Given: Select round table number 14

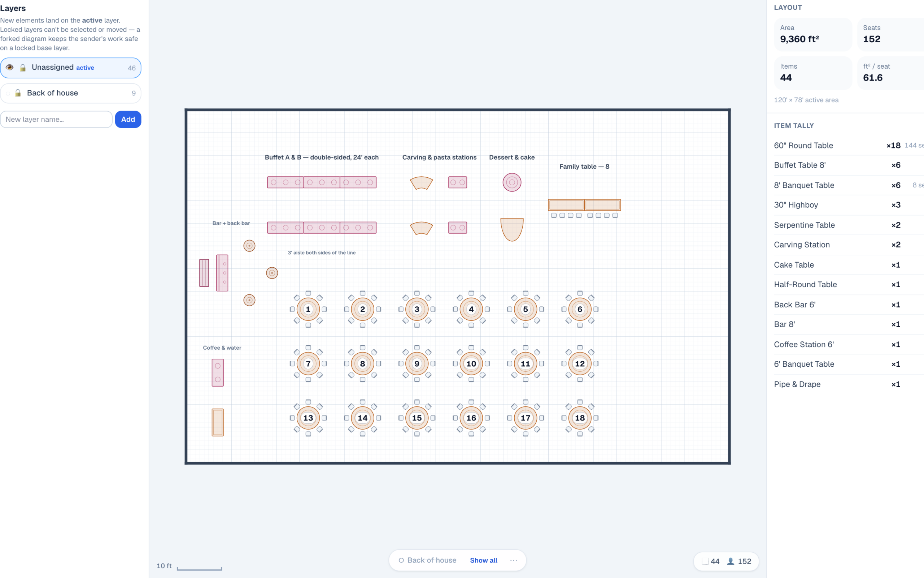Looking at the screenshot, I should [x=362, y=418].
